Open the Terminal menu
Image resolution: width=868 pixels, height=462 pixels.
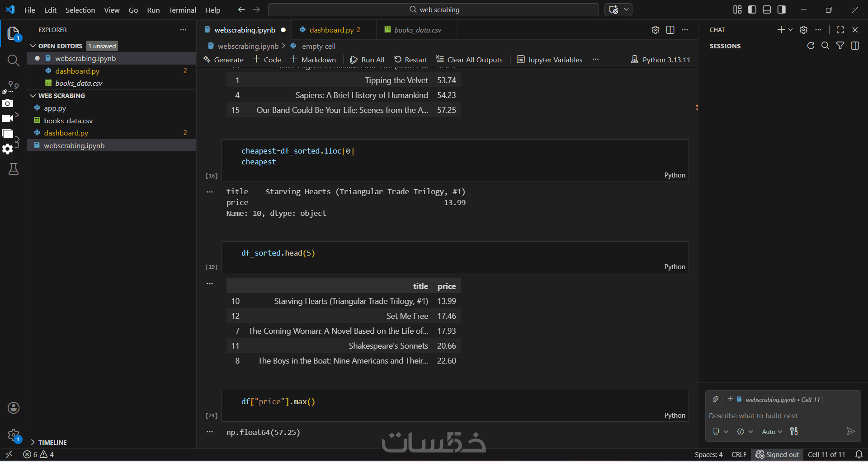click(182, 10)
